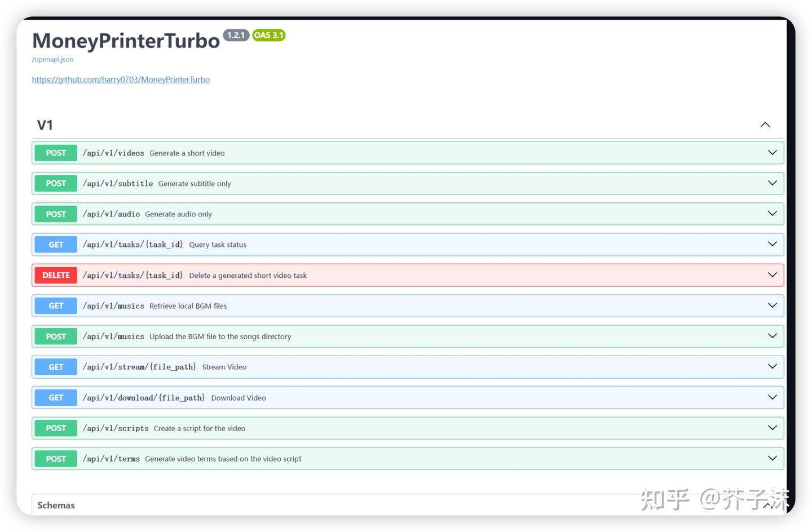The height and width of the screenshot is (532, 812).
Task: Expand POST /api/v1/videos endpoint chevron
Action: point(773,153)
